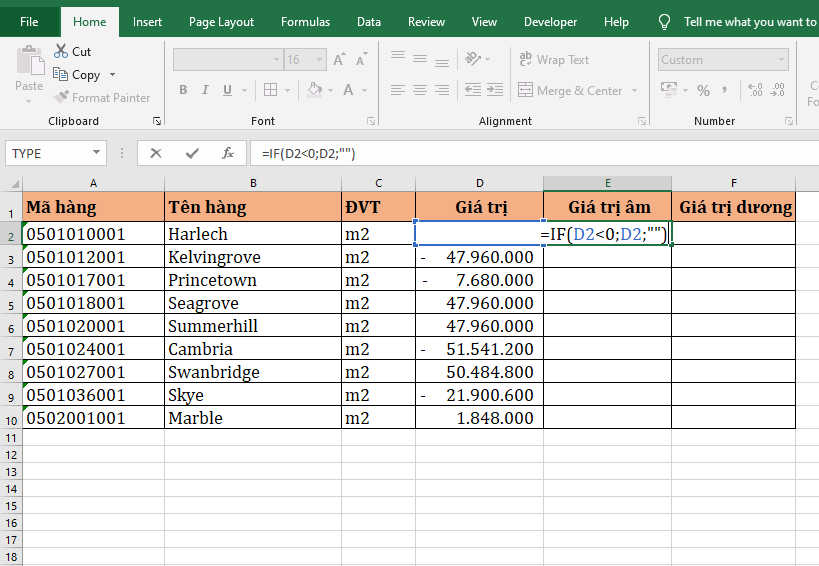The width and height of the screenshot is (819, 566).
Task: Click the Tell me lightbulb icon
Action: 665,22
